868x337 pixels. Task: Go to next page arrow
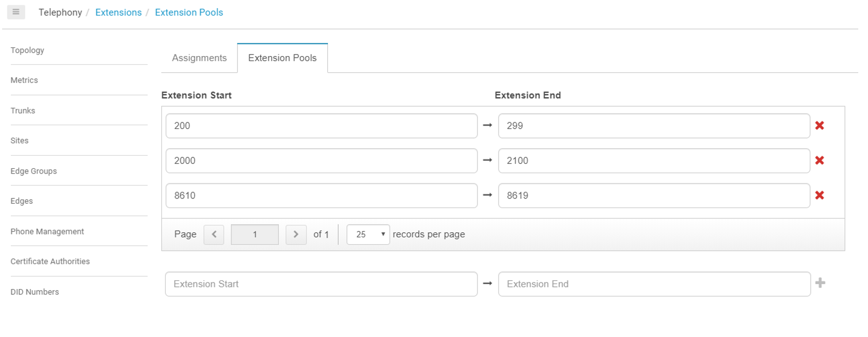(x=296, y=235)
